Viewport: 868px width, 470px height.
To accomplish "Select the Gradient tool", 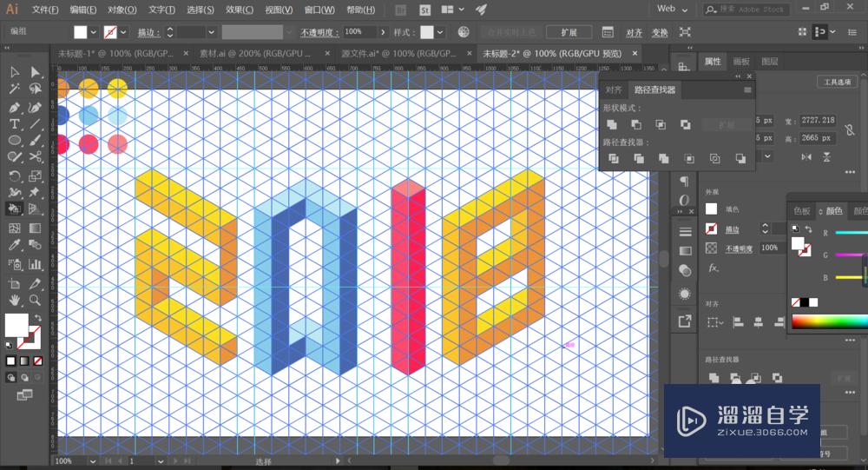I will (36, 228).
